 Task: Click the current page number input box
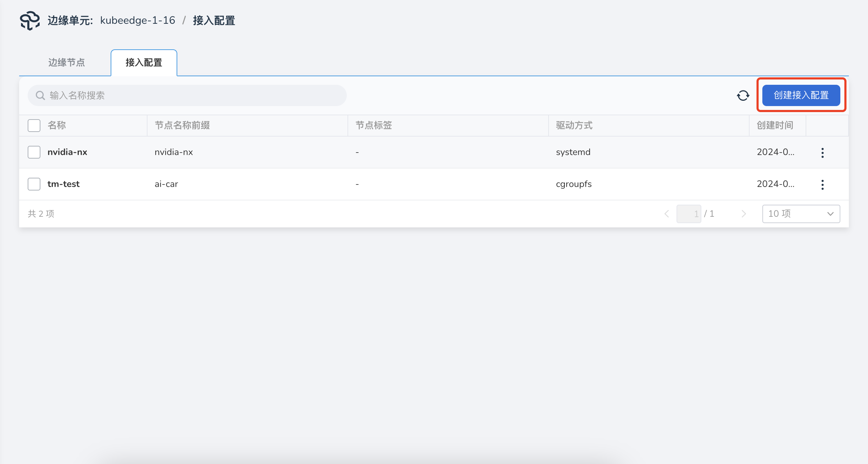689,214
